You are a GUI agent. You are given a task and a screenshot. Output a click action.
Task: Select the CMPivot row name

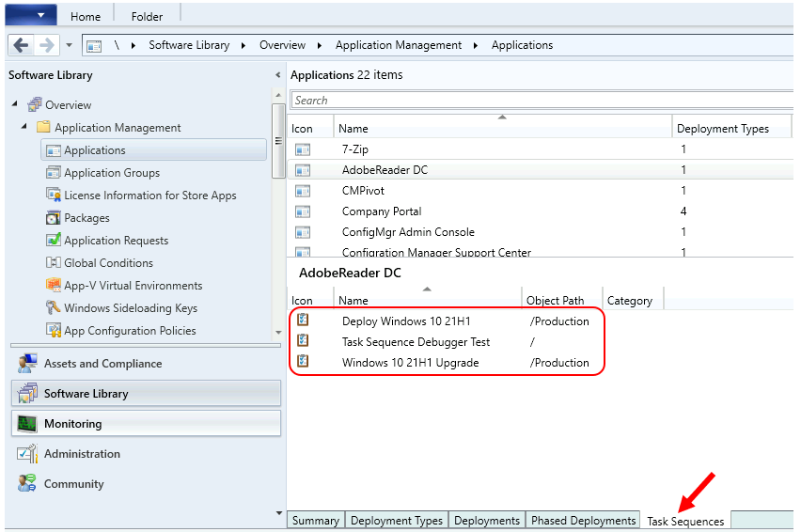pyautogui.click(x=363, y=191)
